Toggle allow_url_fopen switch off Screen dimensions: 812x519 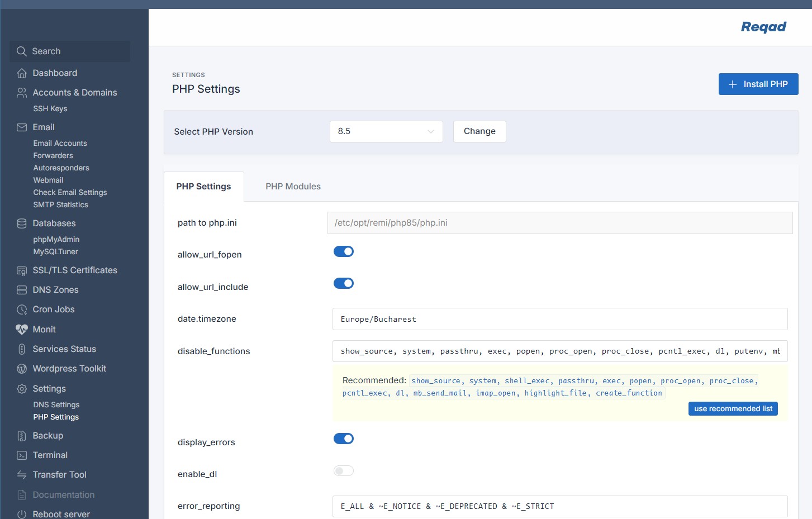344,251
